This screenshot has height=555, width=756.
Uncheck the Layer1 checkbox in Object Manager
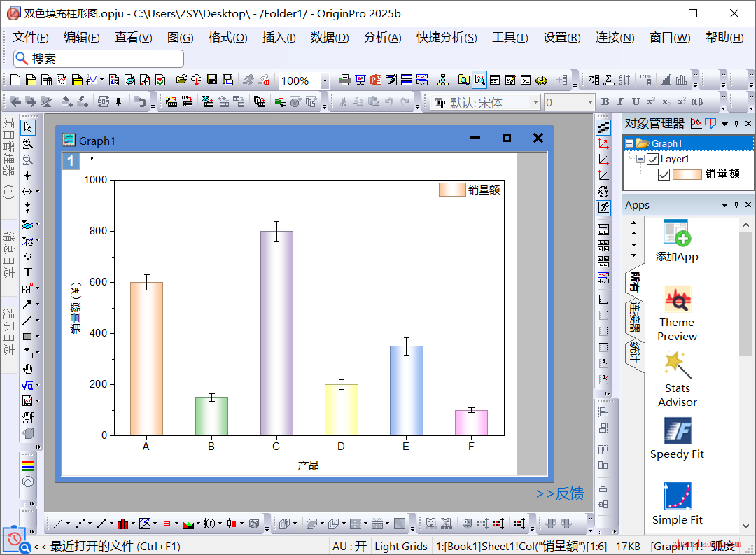click(x=653, y=159)
